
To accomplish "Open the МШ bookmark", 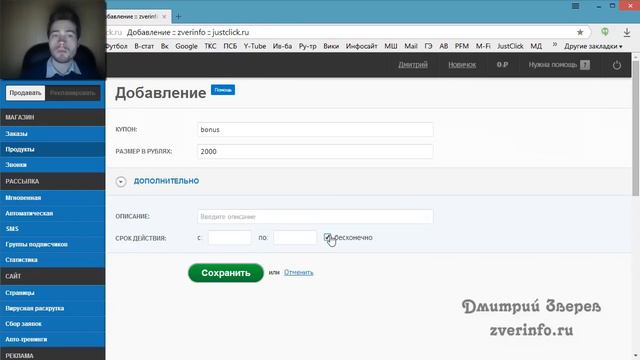I will click(x=391, y=46).
